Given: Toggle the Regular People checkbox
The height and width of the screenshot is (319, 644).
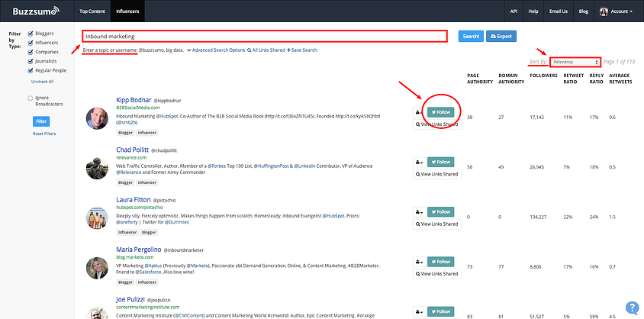Looking at the screenshot, I should tap(30, 71).
